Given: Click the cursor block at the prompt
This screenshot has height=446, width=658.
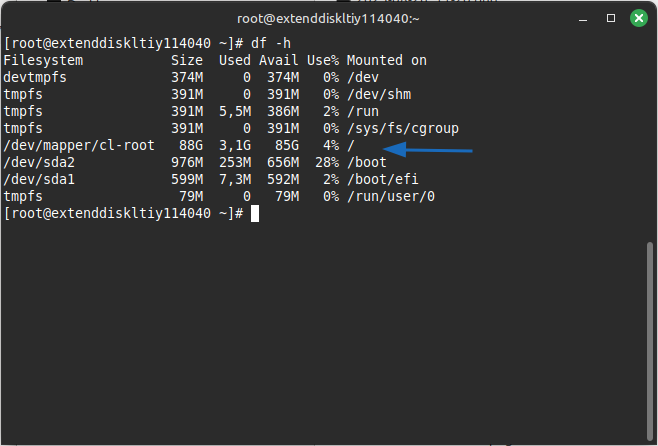Looking at the screenshot, I should pos(255,214).
